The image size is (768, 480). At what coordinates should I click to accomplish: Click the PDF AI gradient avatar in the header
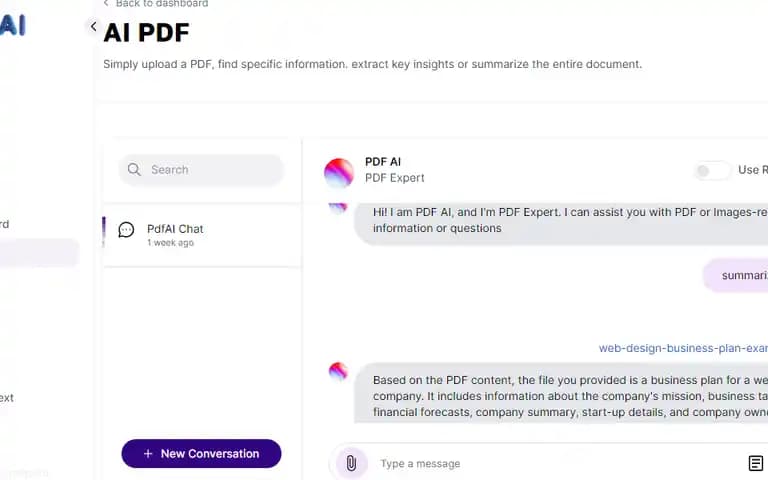coord(339,173)
